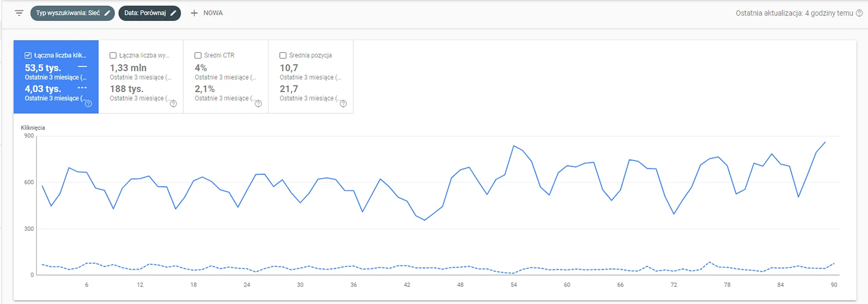Click the 900 y-axis label

(x=29, y=136)
